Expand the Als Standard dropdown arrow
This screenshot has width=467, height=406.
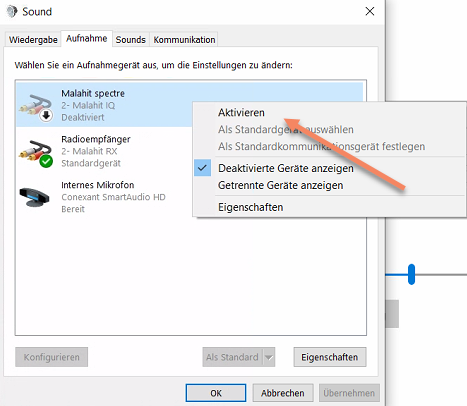[269, 357]
